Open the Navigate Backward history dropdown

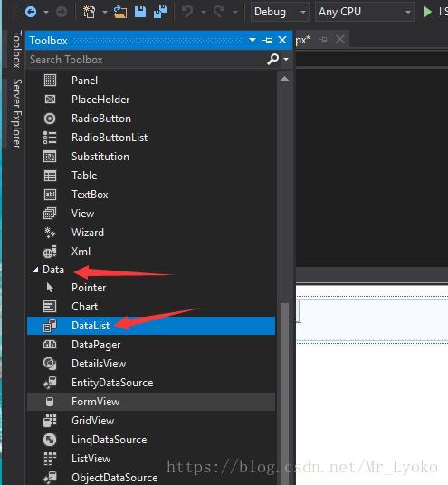tap(46, 12)
